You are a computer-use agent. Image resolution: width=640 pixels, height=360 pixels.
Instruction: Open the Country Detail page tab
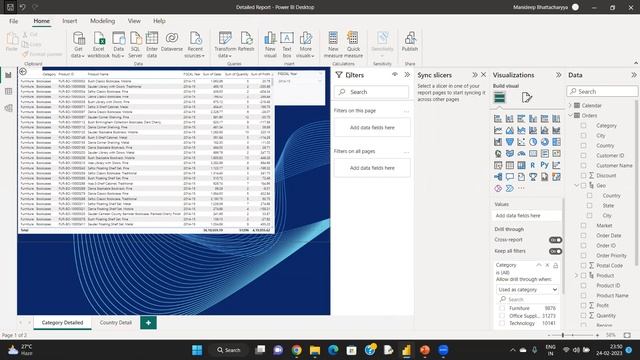tap(116, 322)
